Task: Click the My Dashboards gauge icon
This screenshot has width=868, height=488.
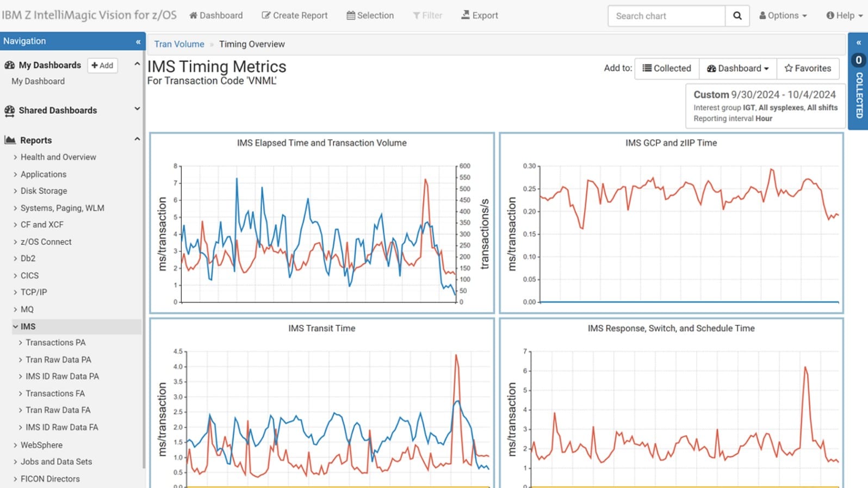Action: tap(9, 65)
